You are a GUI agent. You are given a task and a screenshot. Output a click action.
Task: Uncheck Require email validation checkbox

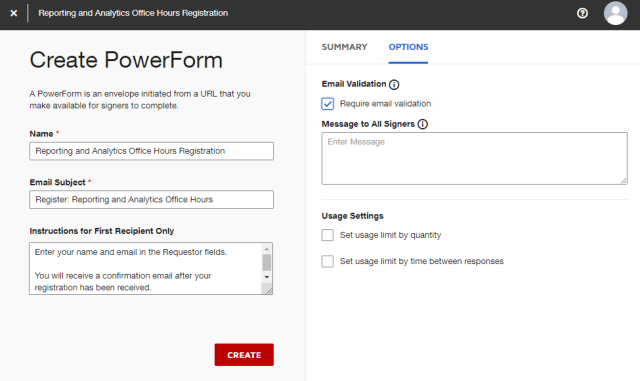[x=327, y=104]
